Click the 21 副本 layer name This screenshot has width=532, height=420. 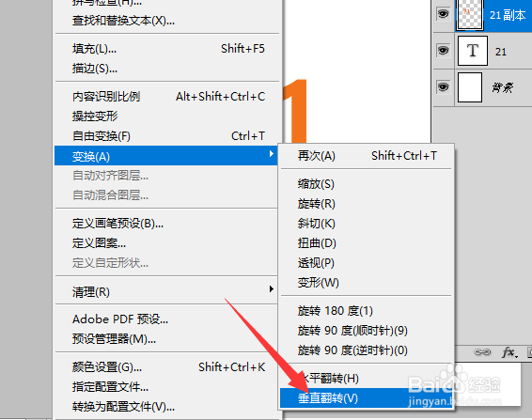click(508, 15)
